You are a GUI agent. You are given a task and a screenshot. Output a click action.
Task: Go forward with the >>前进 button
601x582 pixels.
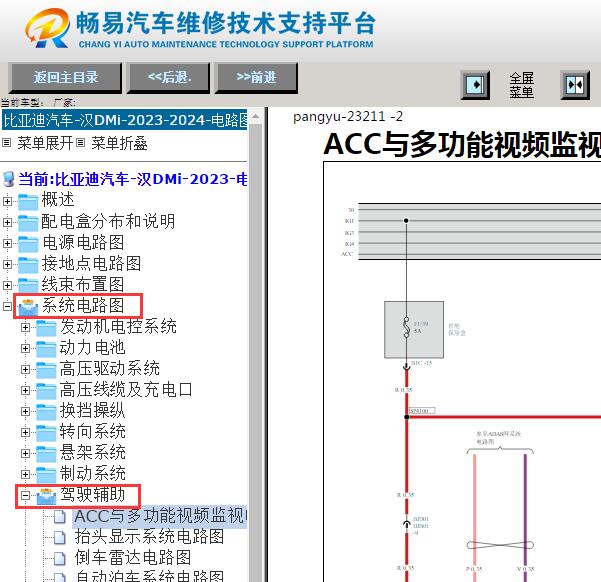point(256,78)
